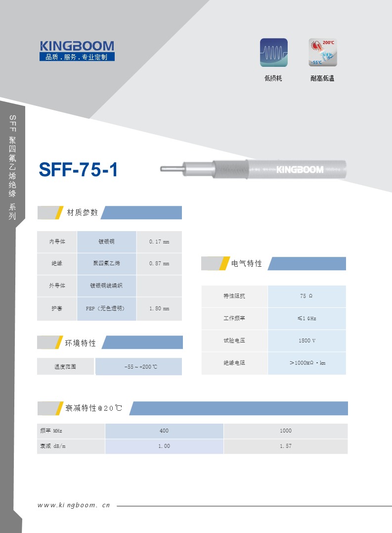392x533 pixels.
Task: Select the 1.00 attenuation cell
Action: click(x=164, y=446)
